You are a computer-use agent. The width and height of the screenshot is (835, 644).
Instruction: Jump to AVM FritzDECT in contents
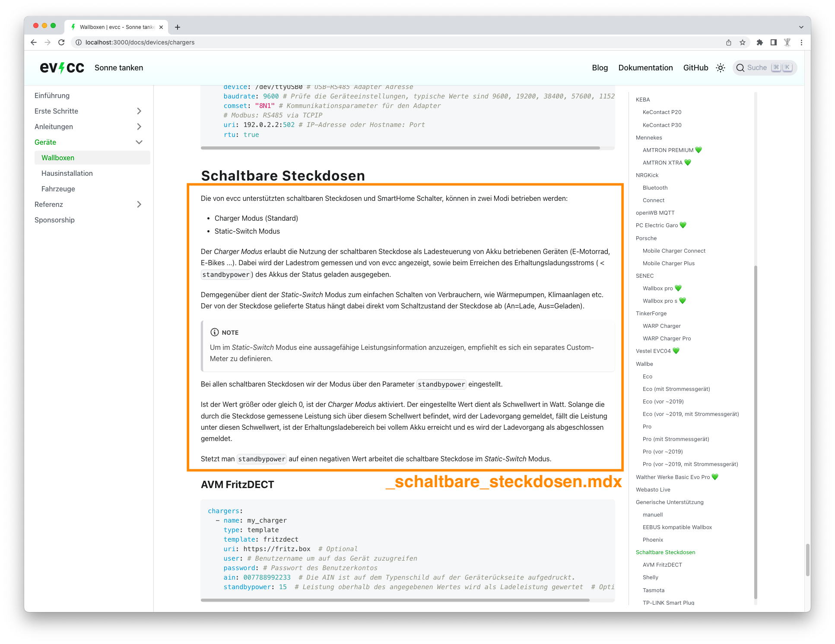(x=662, y=565)
